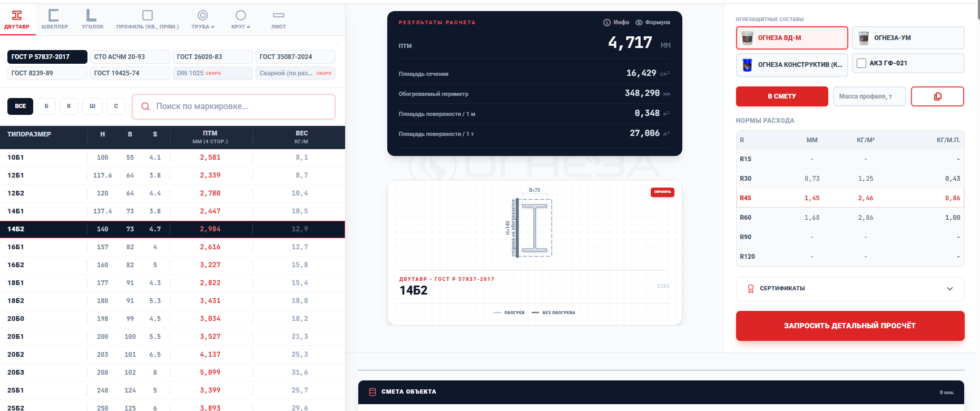This screenshot has height=411, width=980.
Task: Select the Огнеза Конструктив coating
Action: click(792, 65)
